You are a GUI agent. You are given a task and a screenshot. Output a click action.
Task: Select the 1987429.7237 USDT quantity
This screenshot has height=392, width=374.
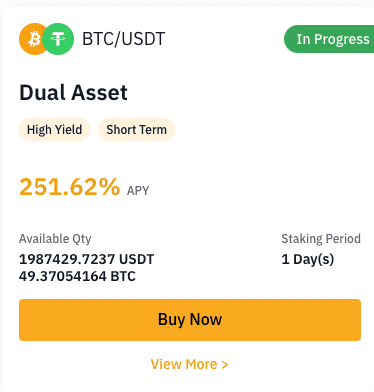click(x=86, y=259)
